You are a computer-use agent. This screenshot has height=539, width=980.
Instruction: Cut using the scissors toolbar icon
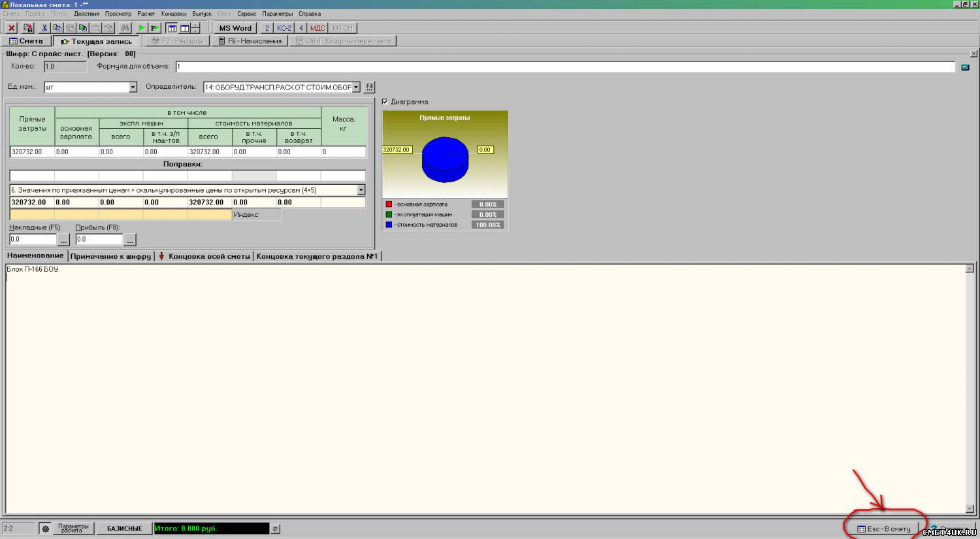44,28
